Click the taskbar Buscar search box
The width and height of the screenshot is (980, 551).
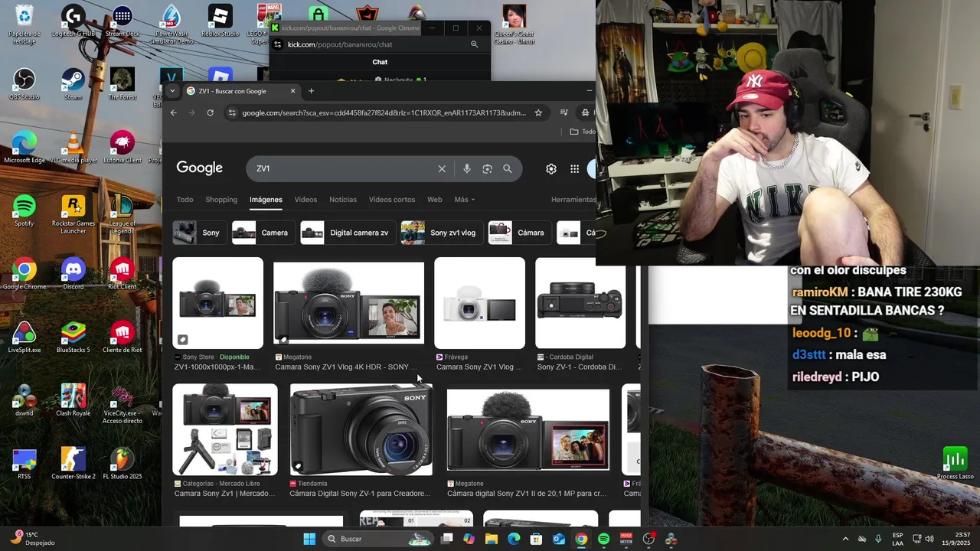pyautogui.click(x=378, y=539)
